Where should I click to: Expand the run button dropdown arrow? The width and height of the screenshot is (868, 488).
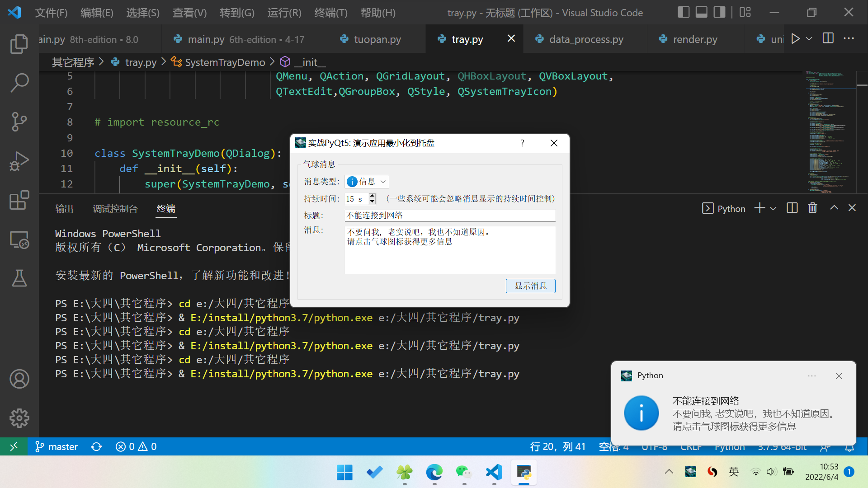point(809,39)
